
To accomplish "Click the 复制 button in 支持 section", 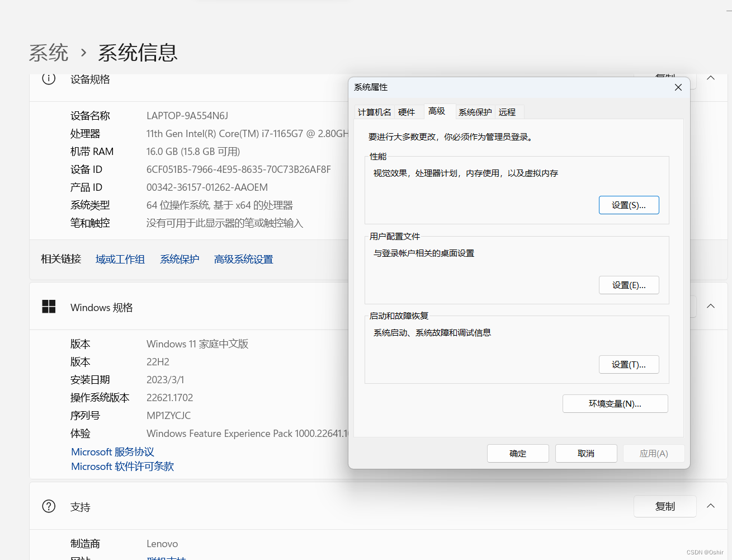I will coord(665,506).
